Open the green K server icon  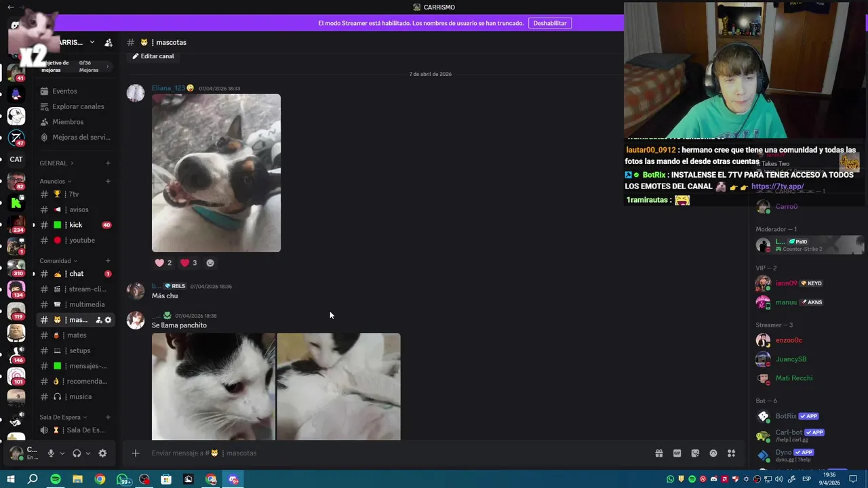pos(16,203)
